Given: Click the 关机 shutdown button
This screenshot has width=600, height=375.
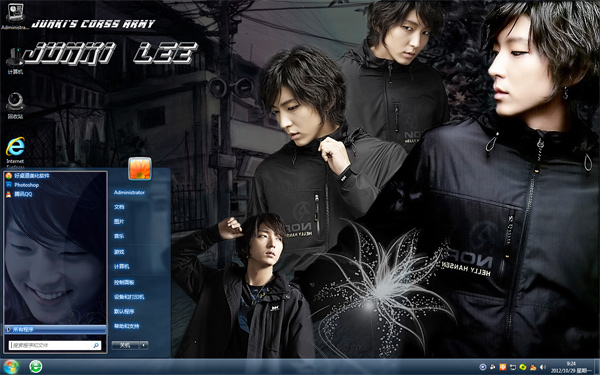Looking at the screenshot, I should (x=125, y=345).
